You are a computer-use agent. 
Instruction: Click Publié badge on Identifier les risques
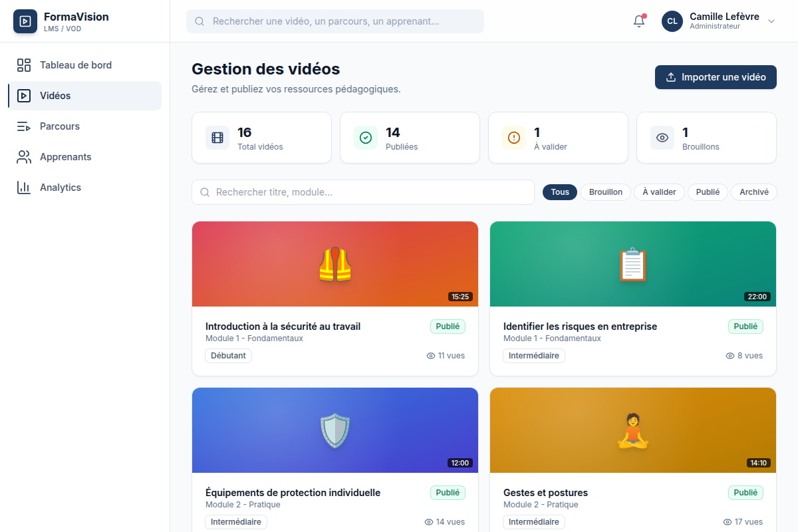(x=745, y=327)
